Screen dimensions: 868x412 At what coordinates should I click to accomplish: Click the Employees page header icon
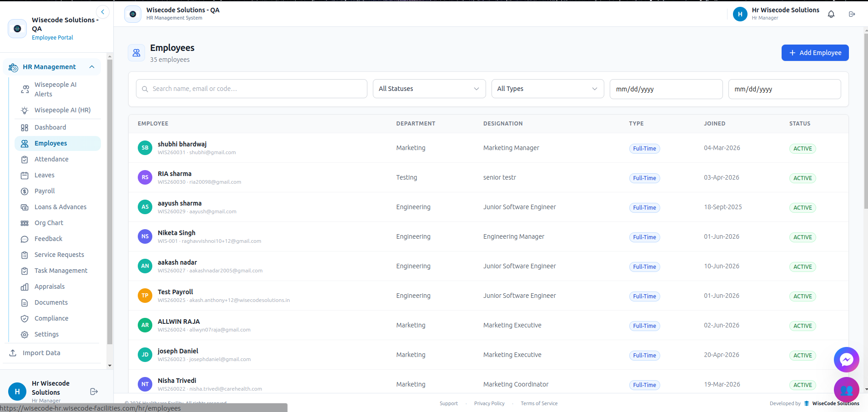[x=136, y=53]
